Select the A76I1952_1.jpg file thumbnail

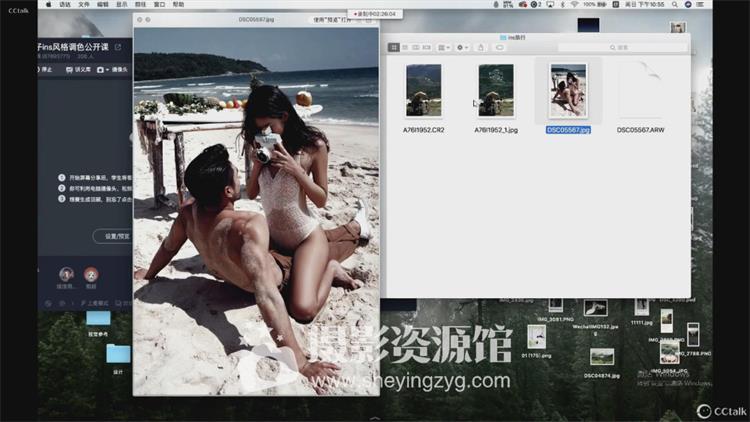pos(495,91)
